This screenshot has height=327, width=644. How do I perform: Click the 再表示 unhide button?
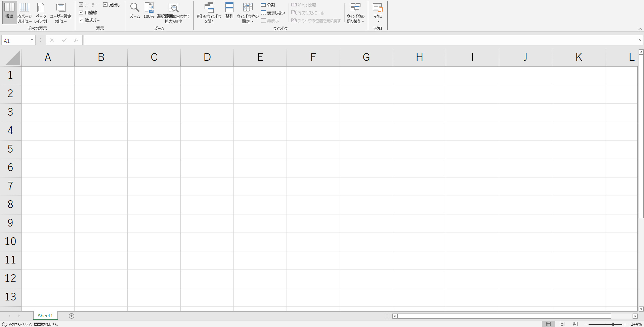point(270,21)
